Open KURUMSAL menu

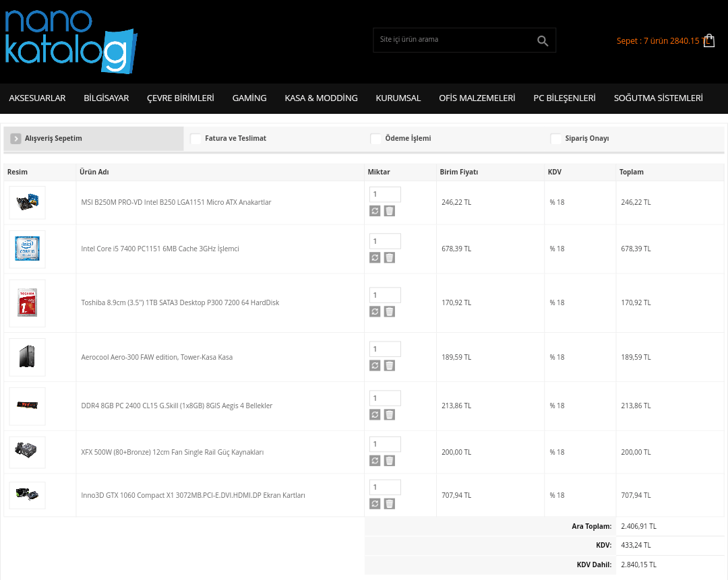point(398,98)
